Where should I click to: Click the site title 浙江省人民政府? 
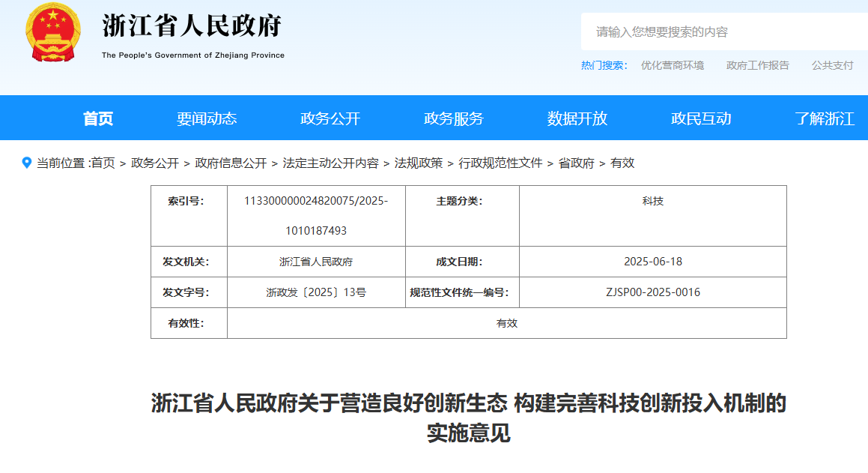tap(192, 26)
